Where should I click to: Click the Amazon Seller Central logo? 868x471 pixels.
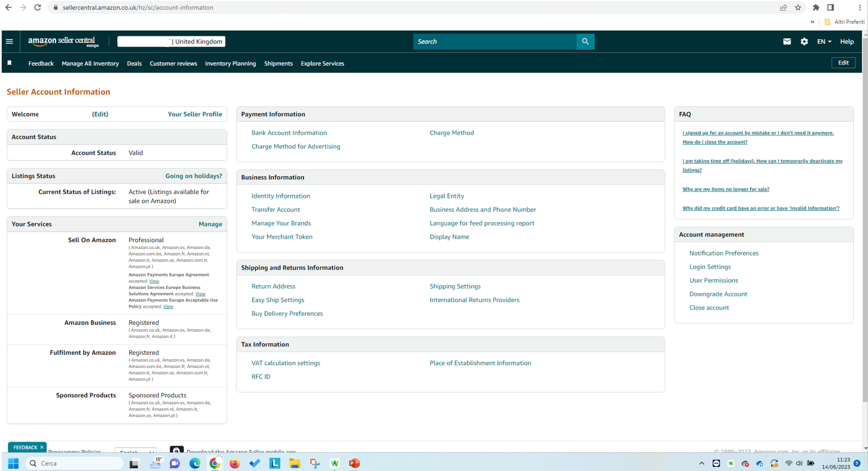point(63,42)
